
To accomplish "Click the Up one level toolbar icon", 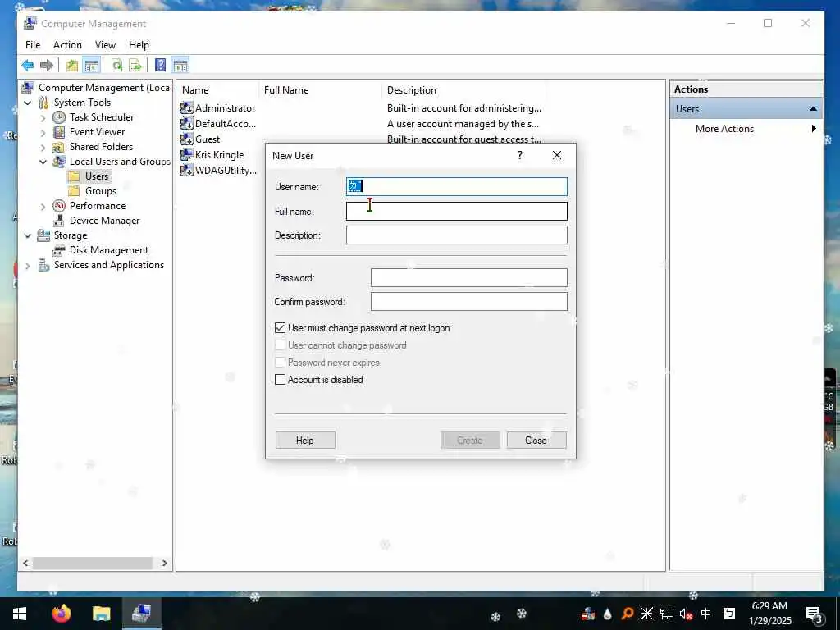I will (x=72, y=66).
